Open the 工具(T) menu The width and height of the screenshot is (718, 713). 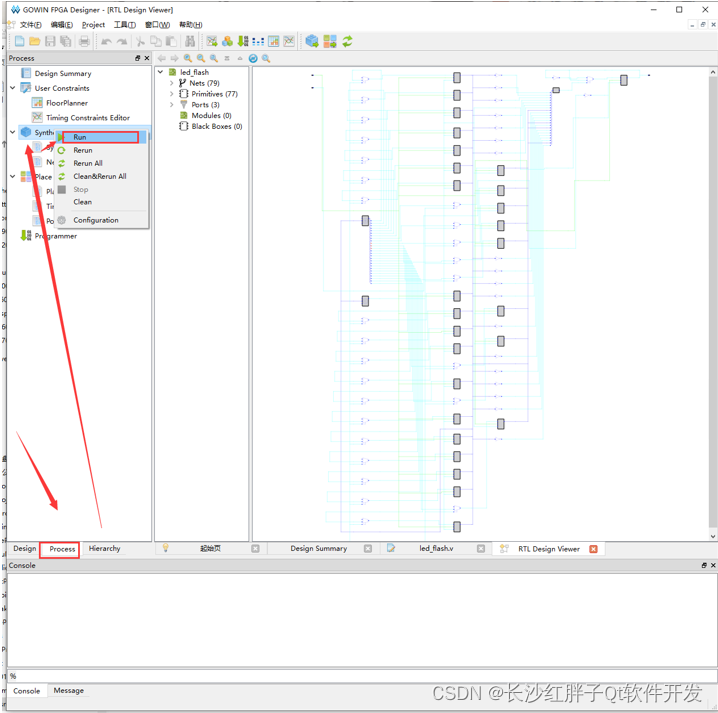coord(125,25)
